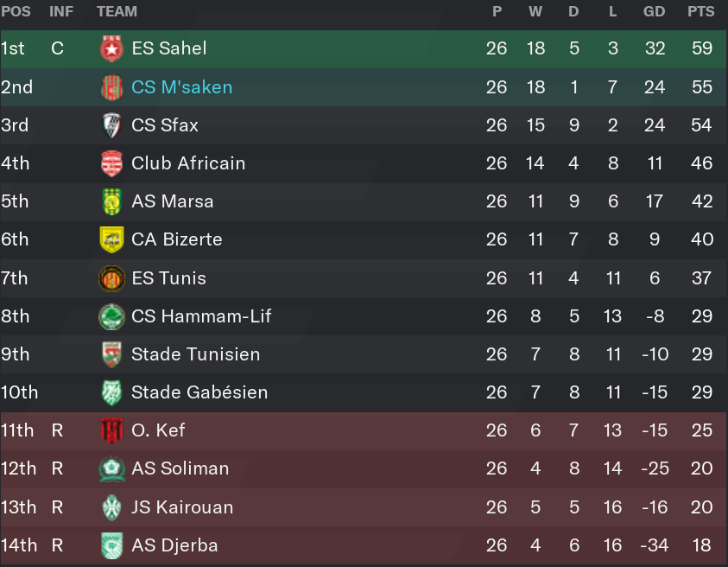
Task: Click the CS Hammam-Lif club badge
Action: [x=111, y=316]
